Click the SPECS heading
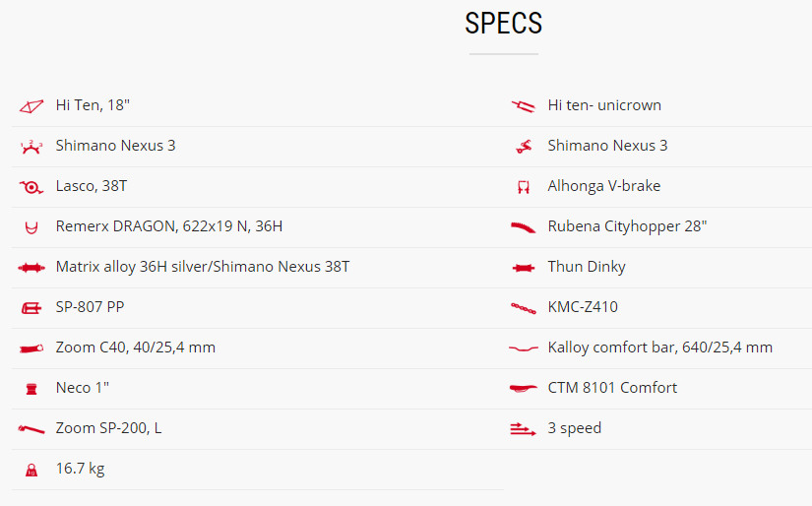Viewport: 812px width, 506px height. coord(503,24)
